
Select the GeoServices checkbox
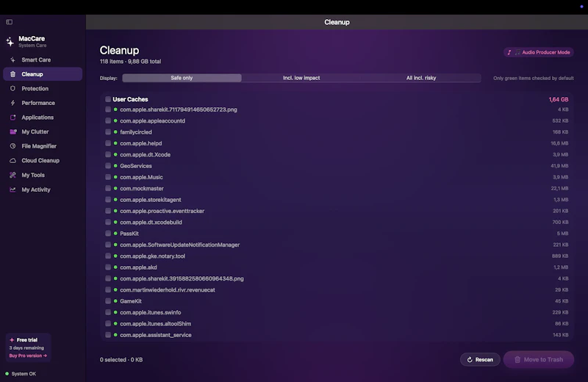[x=108, y=166]
